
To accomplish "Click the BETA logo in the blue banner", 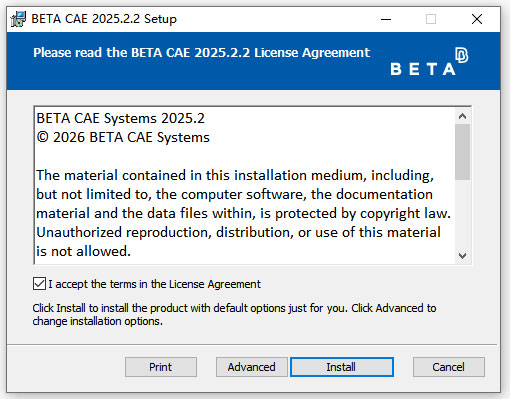I will click(429, 61).
